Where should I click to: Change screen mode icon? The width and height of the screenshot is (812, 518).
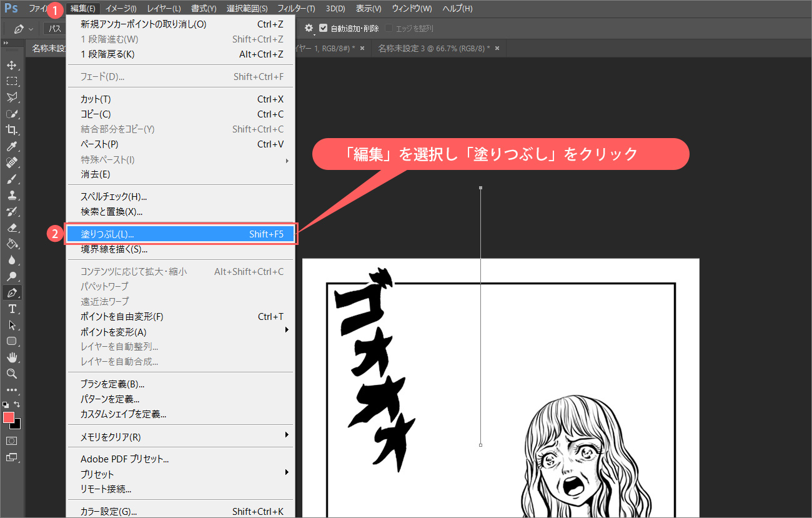tap(11, 457)
